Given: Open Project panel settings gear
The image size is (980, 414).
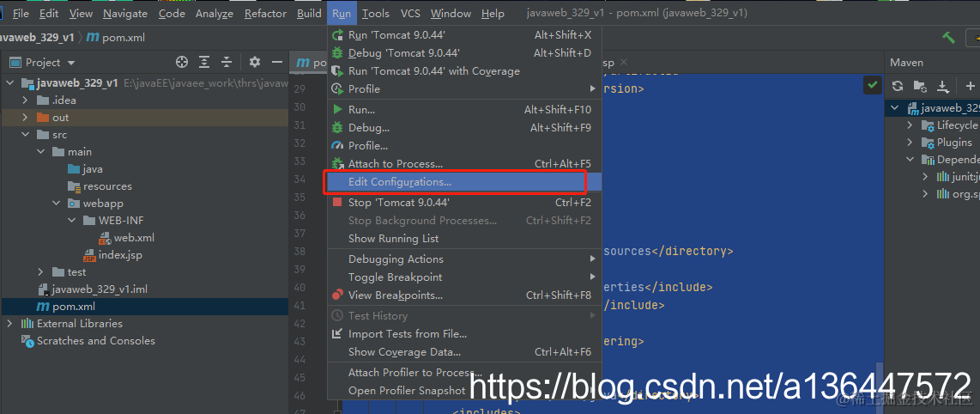Looking at the screenshot, I should point(254,62).
